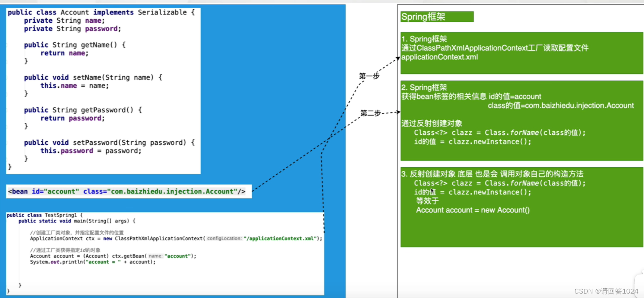Click the '//通过工厂类获得指定id的对象' comment
The height and width of the screenshot is (298, 644).
tap(65, 250)
